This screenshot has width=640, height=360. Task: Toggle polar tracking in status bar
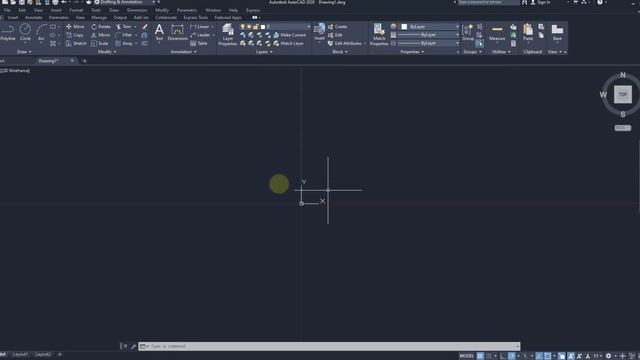(511, 356)
